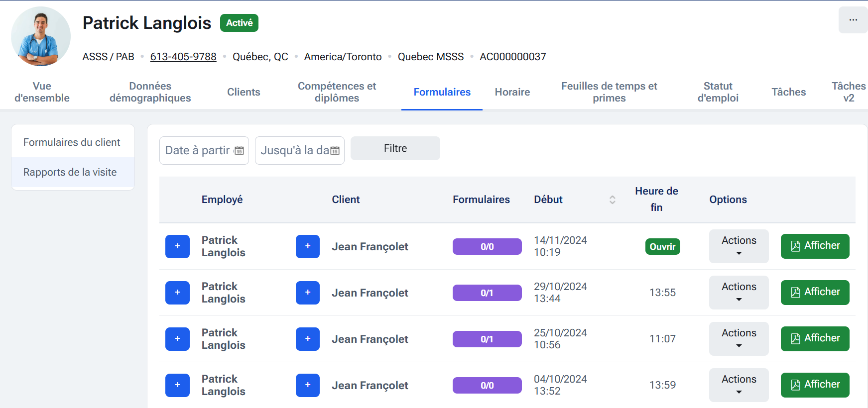Switch to the Horaire tab
868x408 pixels.
(x=512, y=92)
